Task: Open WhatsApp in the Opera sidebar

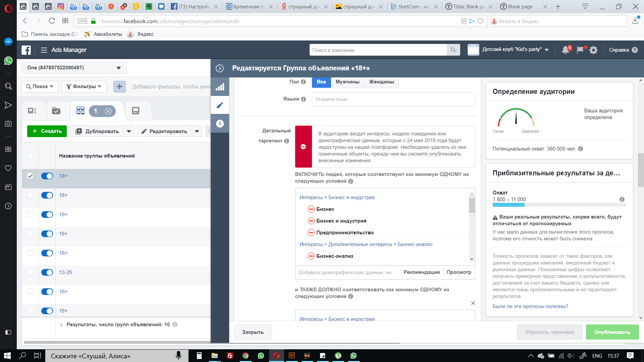Action: (x=8, y=61)
